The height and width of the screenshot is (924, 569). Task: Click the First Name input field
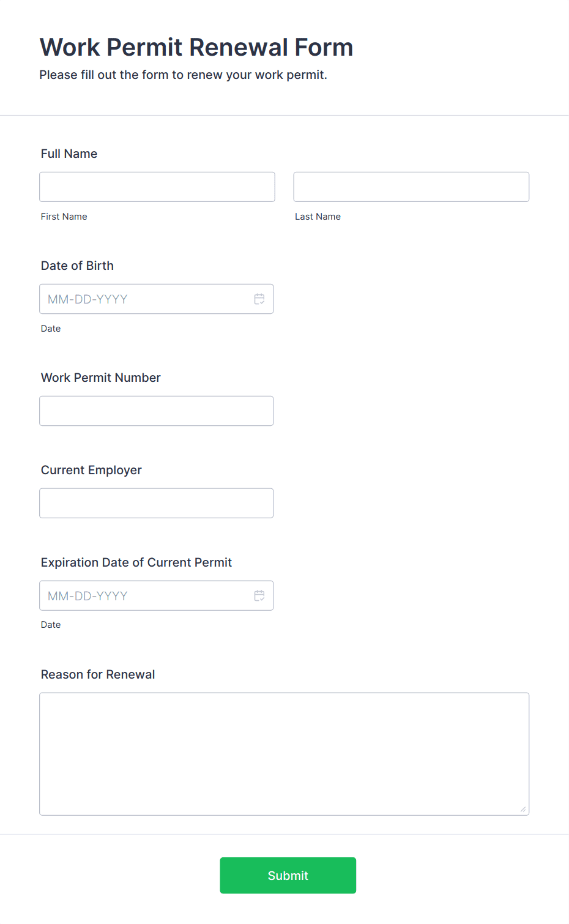(x=157, y=187)
